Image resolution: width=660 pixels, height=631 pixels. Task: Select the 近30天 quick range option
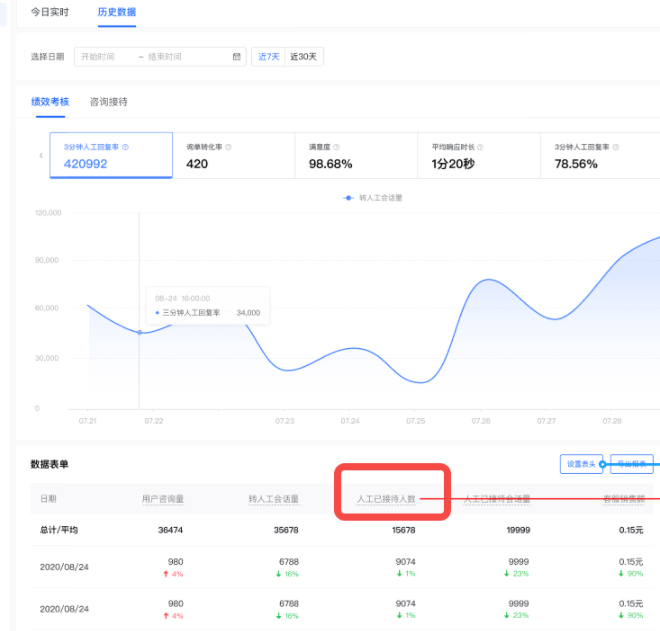(304, 57)
